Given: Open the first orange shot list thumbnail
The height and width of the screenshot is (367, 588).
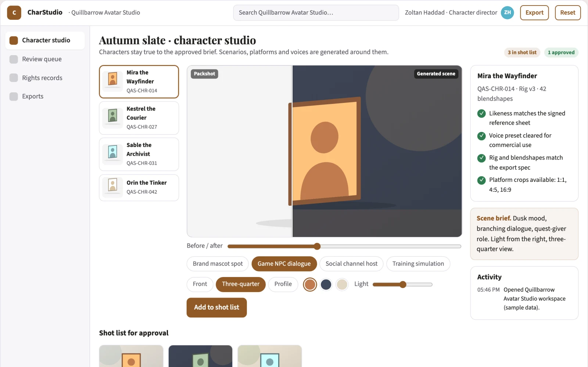Looking at the screenshot, I should point(131,356).
